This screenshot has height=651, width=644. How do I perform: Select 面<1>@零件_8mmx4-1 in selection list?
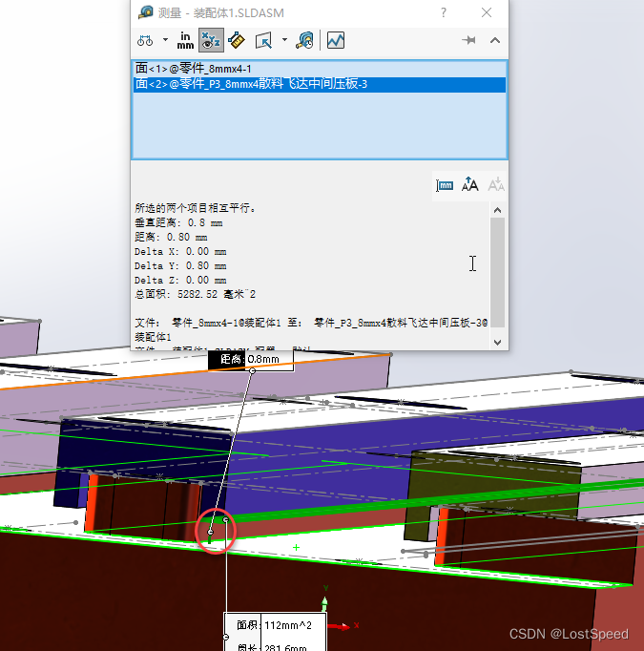pyautogui.click(x=320, y=69)
